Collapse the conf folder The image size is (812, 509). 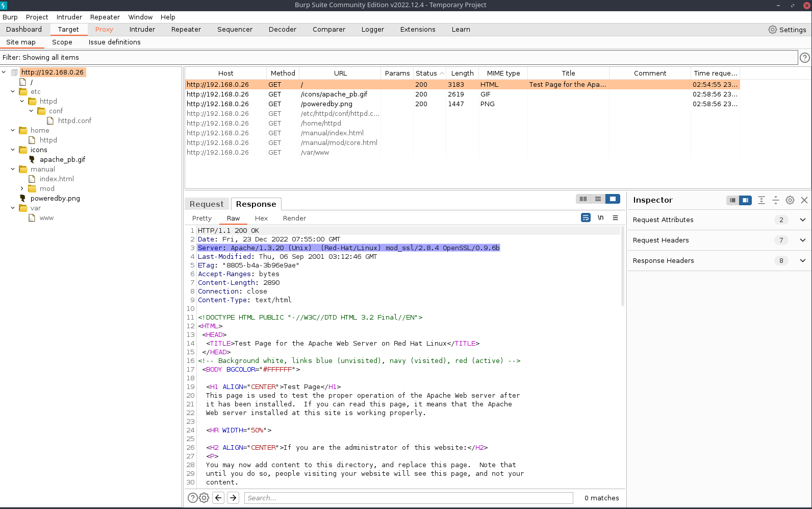32,111
